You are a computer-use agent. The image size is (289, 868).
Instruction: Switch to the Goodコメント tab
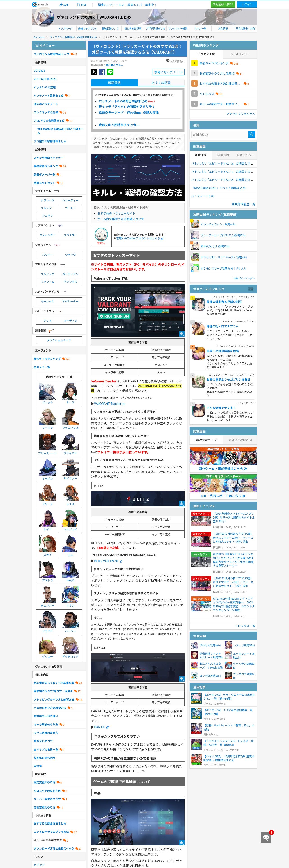click(240, 54)
